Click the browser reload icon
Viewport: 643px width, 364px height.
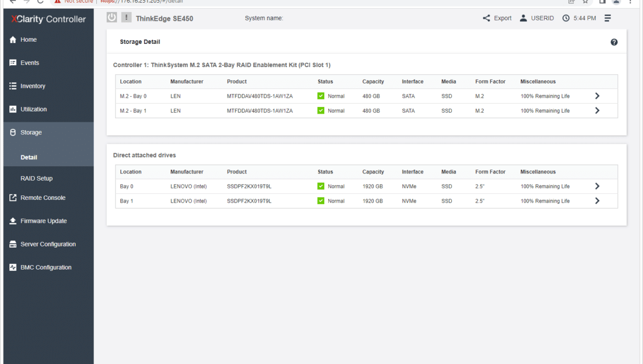click(x=40, y=2)
